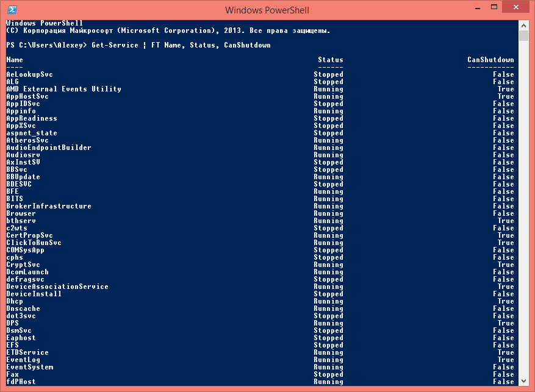Select the EFS service name

[13, 345]
